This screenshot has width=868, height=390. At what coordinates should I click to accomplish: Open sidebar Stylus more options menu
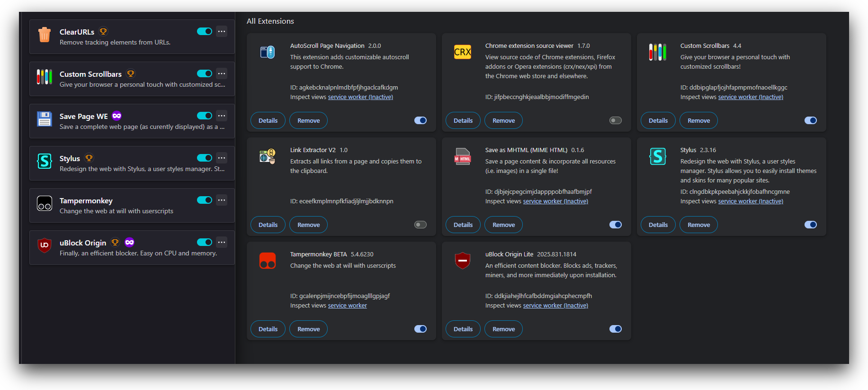click(x=222, y=158)
